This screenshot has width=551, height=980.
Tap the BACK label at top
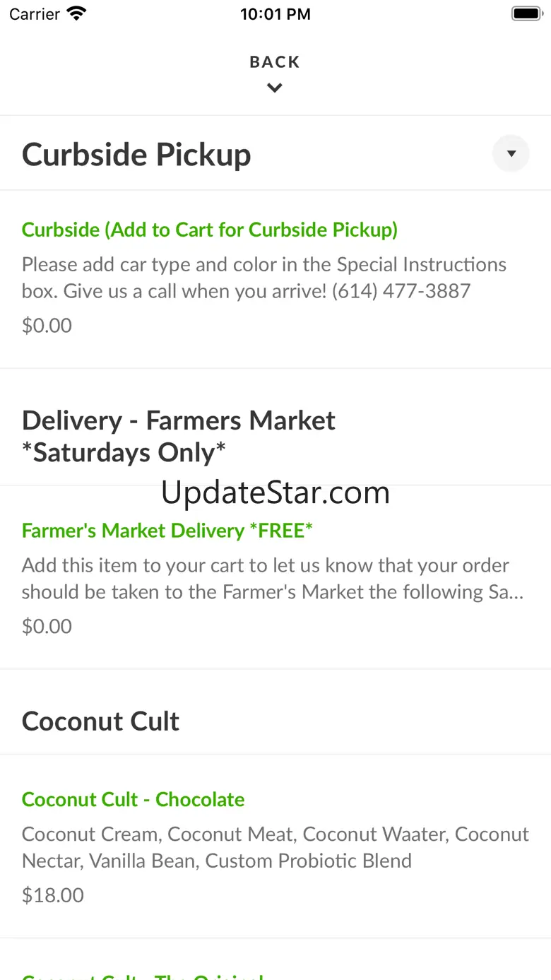[275, 62]
